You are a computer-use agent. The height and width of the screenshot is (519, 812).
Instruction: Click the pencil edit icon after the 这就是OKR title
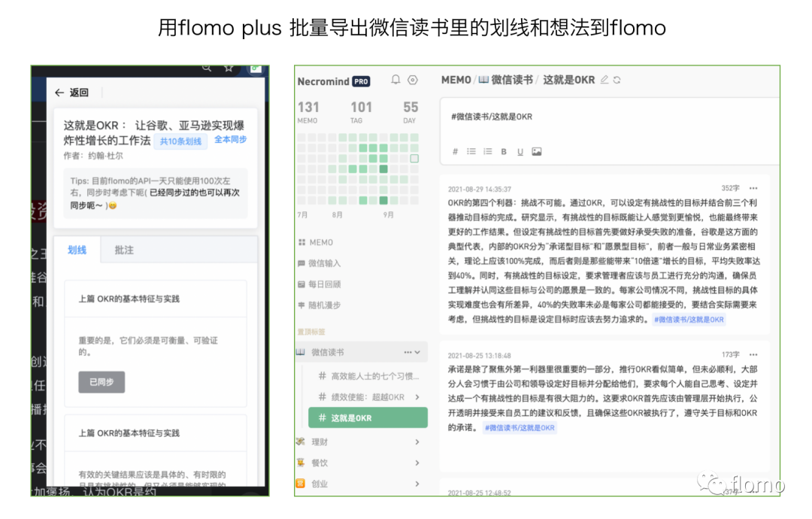[604, 80]
